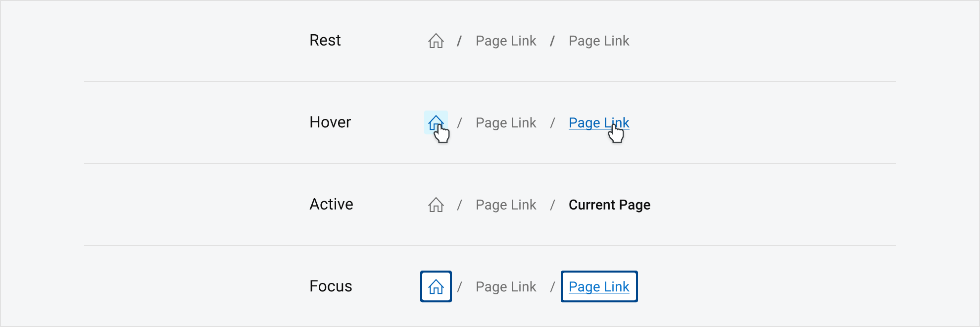This screenshot has height=327, width=980.
Task: Open last Page Link in Rest row
Action: pyautogui.click(x=599, y=41)
